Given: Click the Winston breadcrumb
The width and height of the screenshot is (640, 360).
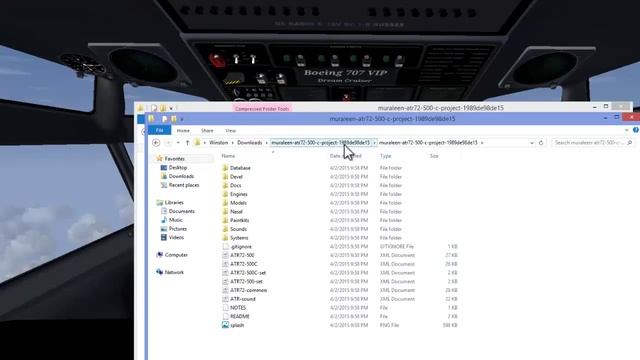Looking at the screenshot, I should pyautogui.click(x=219, y=143).
